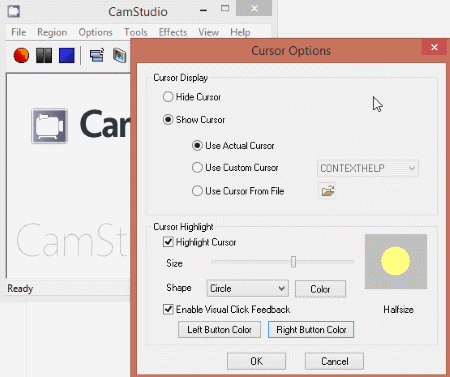
Task: Uncheck the Highlight Cursor checkbox
Action: [168, 242]
